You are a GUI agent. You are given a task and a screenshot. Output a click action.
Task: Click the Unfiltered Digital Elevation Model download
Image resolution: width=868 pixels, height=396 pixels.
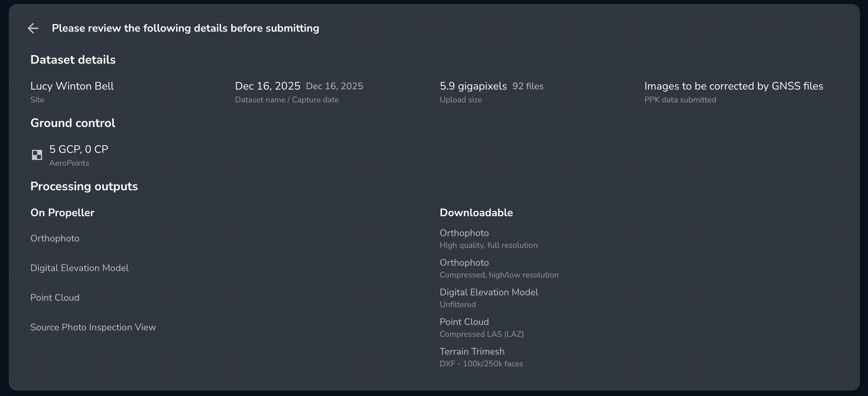pyautogui.click(x=489, y=293)
